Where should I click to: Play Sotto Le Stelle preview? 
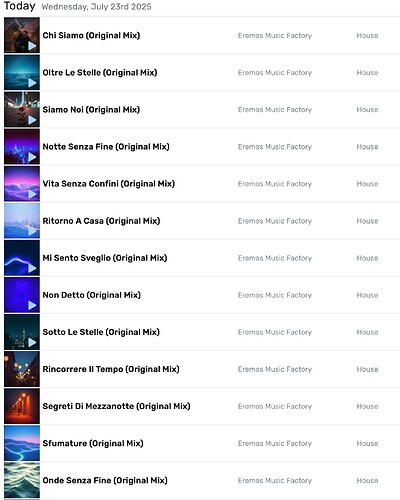32,342
